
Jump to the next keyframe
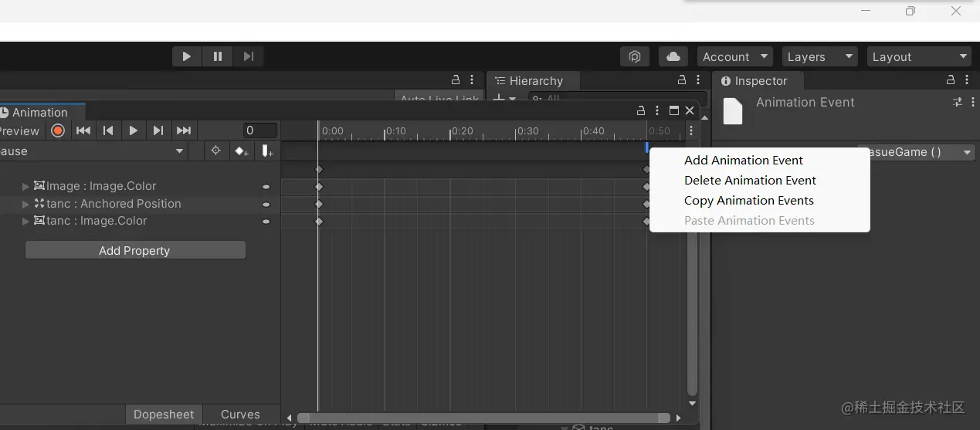tap(158, 130)
